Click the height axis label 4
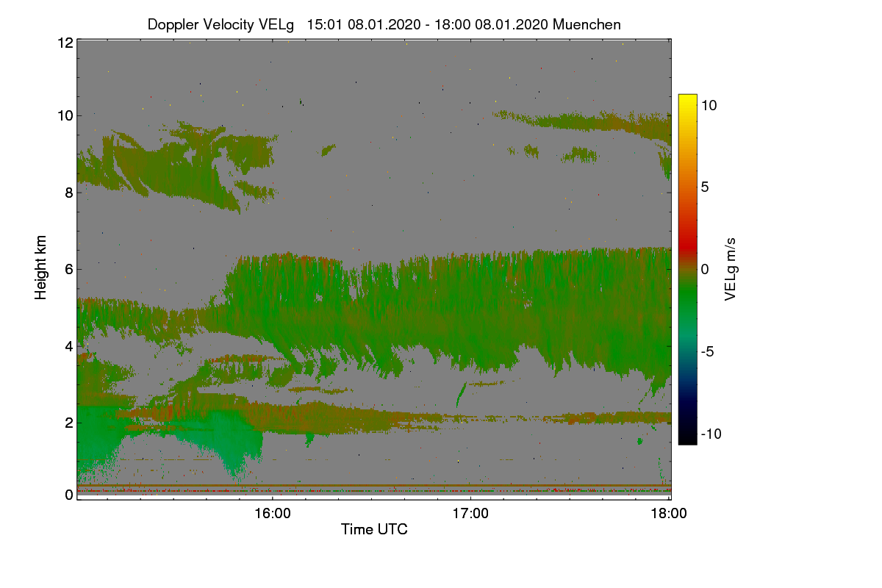This screenshot has height=588, width=882. [x=68, y=345]
